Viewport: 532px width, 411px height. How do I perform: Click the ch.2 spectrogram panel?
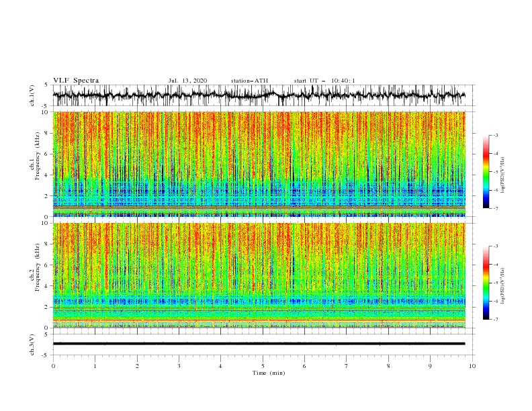[259, 275]
